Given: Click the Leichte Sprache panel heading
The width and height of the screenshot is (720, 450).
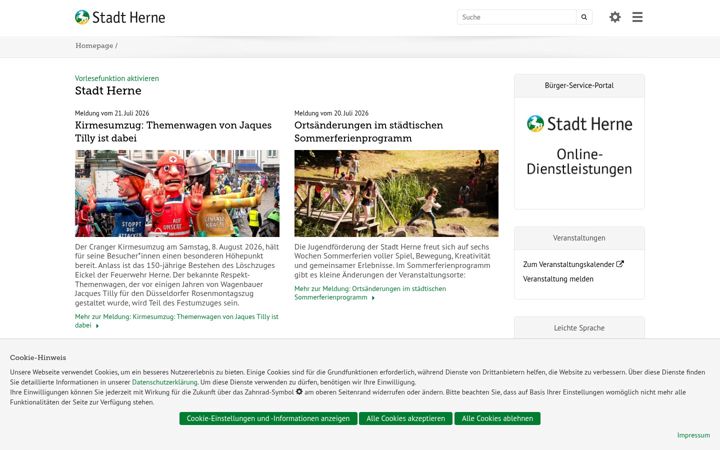Looking at the screenshot, I should (579, 328).
